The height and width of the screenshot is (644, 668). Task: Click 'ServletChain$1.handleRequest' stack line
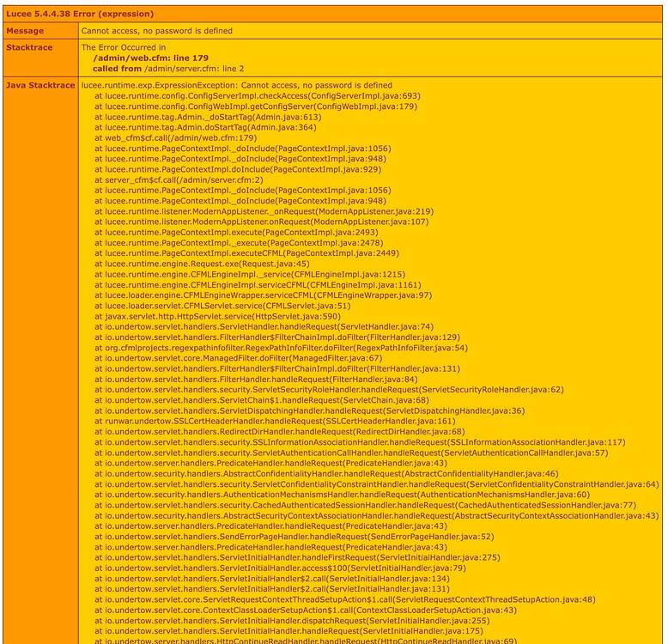click(262, 400)
